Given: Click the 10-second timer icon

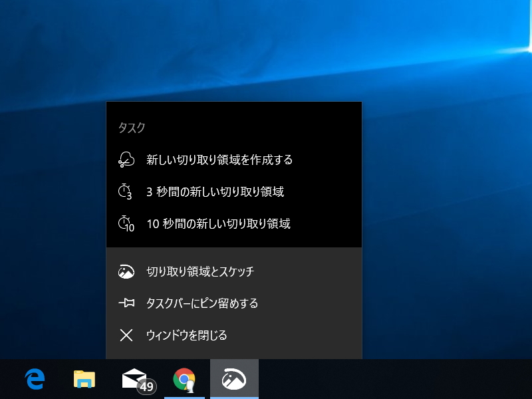Looking at the screenshot, I should pos(126,223).
